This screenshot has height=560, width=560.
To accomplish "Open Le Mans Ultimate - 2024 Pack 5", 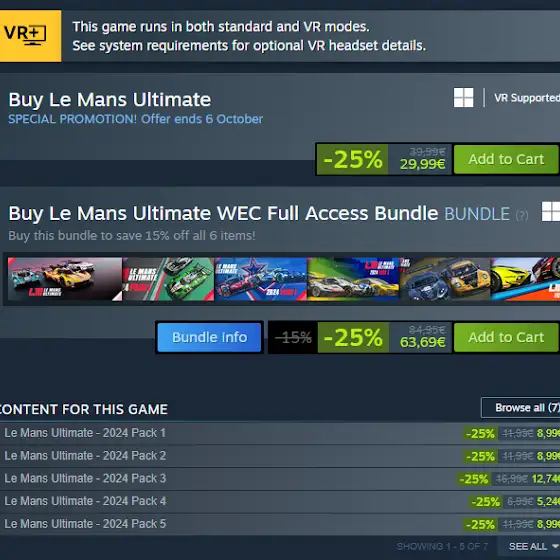I will click(x=85, y=524).
